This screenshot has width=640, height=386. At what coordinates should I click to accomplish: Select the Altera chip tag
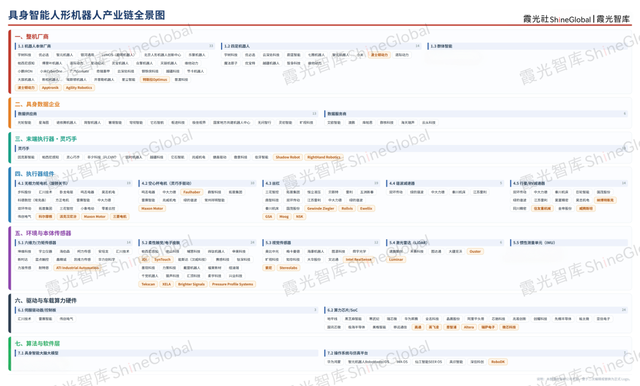[x=469, y=327]
